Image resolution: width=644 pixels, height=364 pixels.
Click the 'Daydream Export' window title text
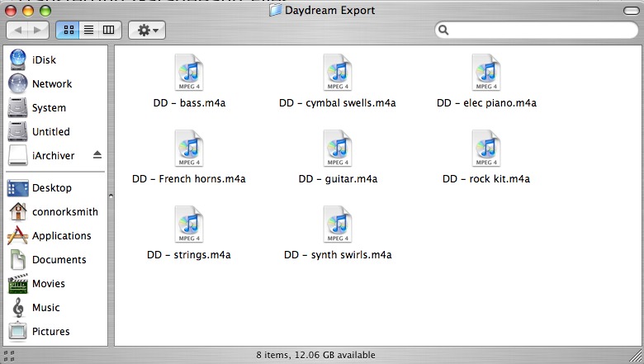[x=329, y=10]
